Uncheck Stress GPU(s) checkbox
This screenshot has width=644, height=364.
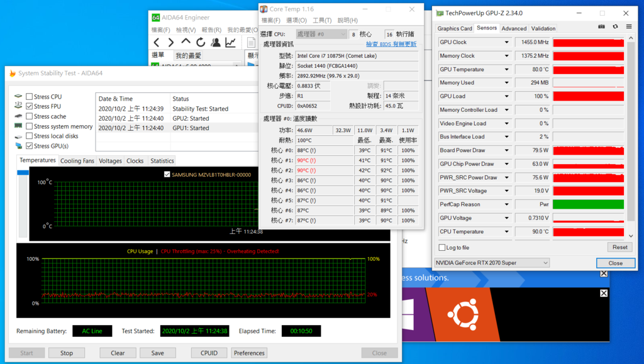[29, 146]
